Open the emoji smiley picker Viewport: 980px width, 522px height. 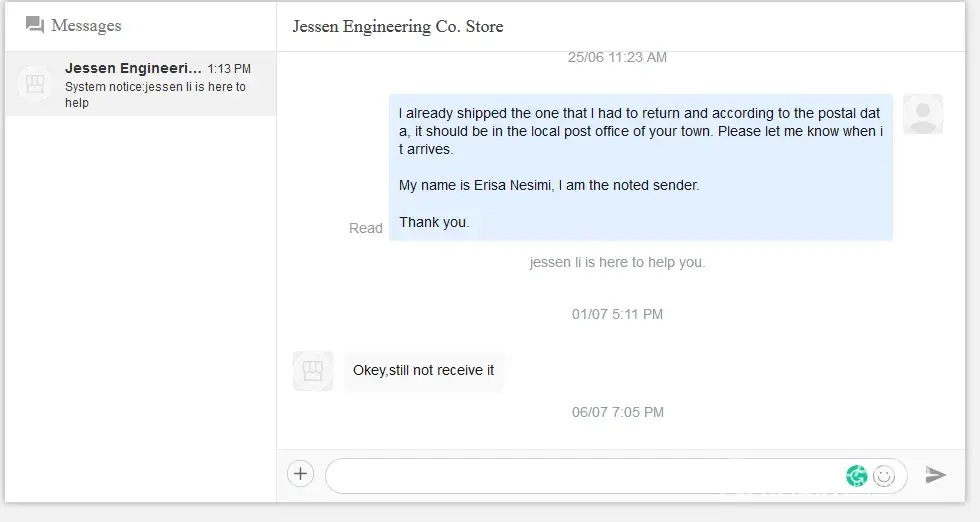(884, 476)
